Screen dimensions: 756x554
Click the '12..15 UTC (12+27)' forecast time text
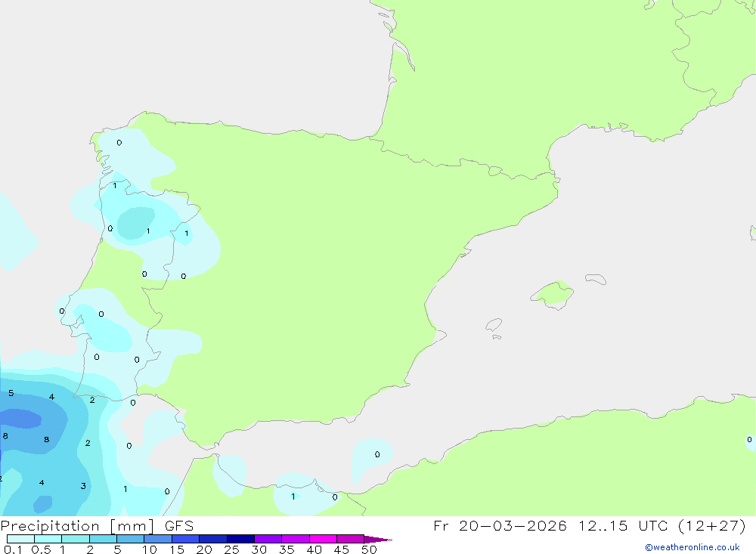[662, 525]
